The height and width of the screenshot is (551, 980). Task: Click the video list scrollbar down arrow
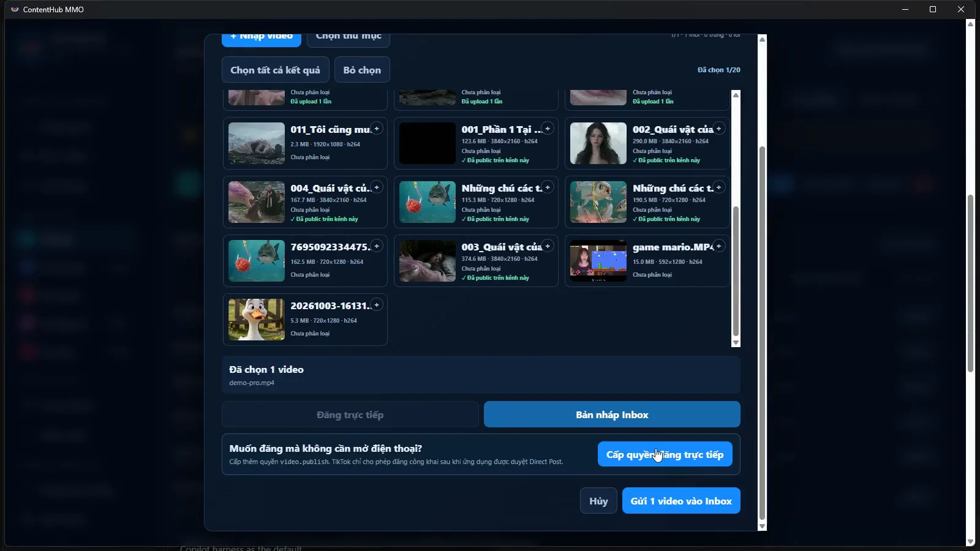coord(736,343)
